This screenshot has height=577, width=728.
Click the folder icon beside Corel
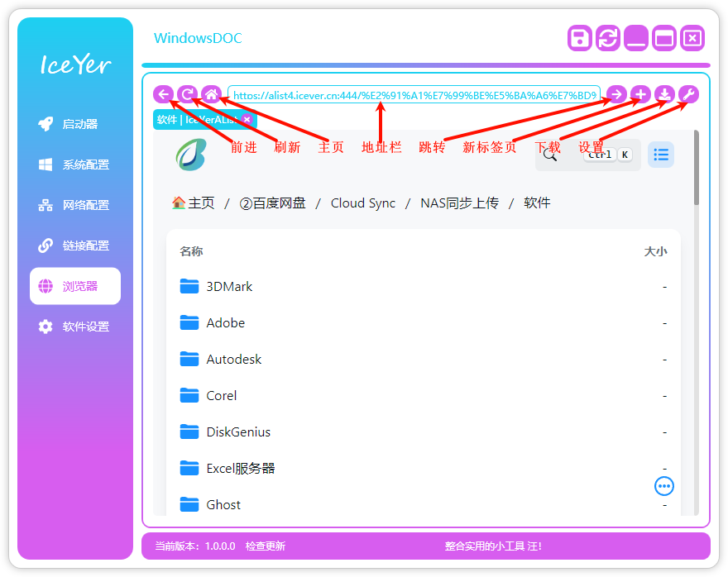click(x=189, y=395)
